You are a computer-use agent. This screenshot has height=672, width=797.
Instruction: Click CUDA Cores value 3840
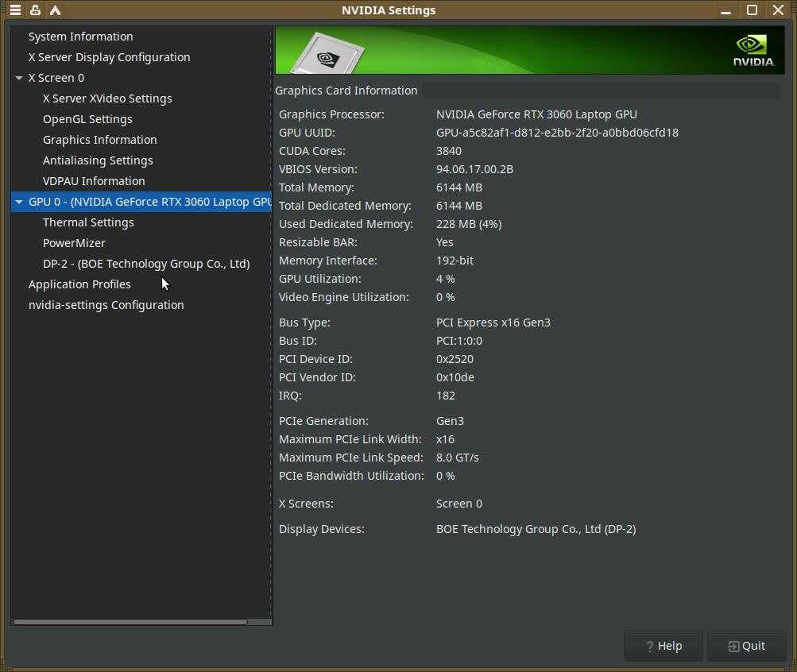click(449, 152)
